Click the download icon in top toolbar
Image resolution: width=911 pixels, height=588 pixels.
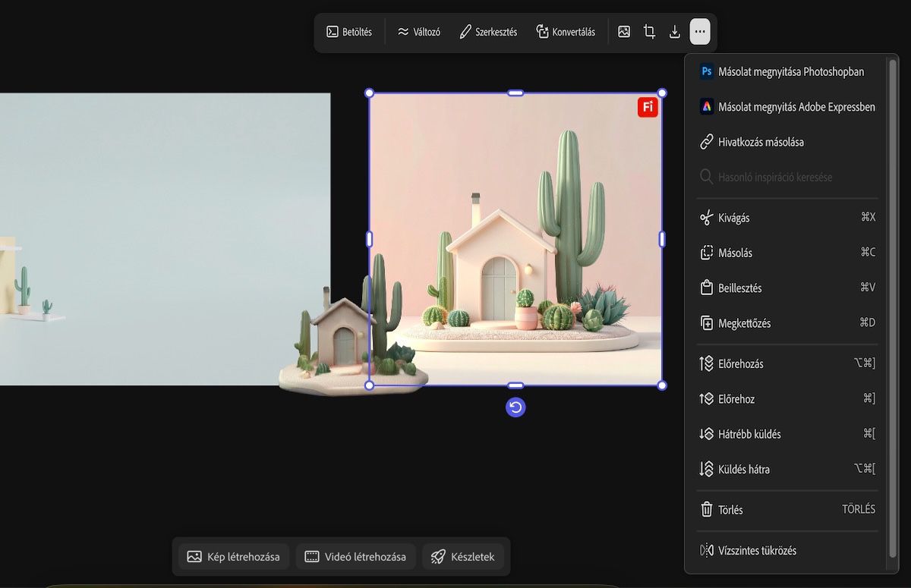pyautogui.click(x=674, y=32)
